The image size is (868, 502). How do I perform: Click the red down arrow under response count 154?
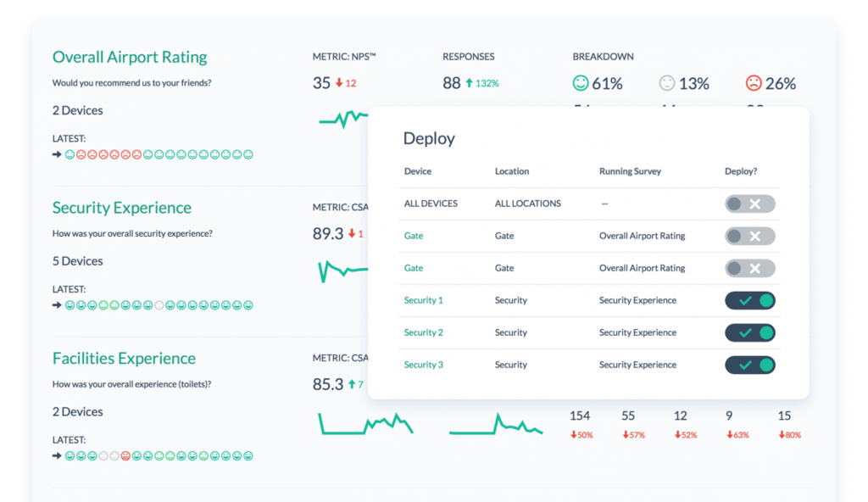coord(576,434)
